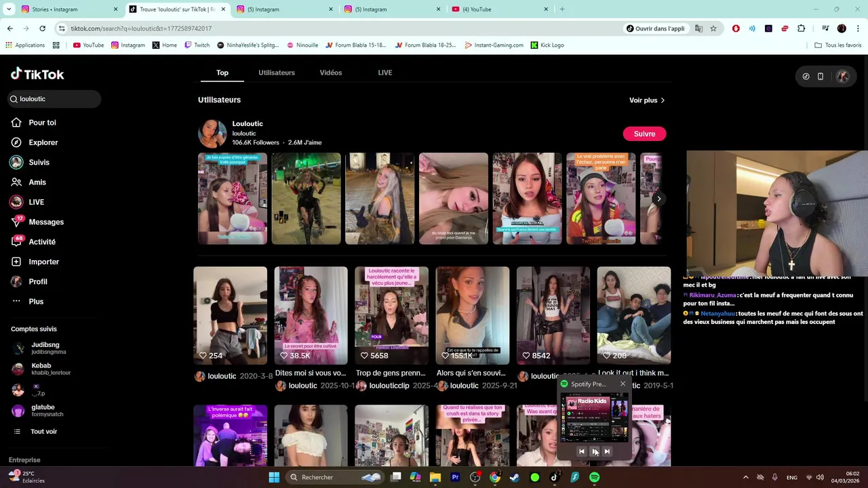Go back in browser history

(x=9, y=28)
